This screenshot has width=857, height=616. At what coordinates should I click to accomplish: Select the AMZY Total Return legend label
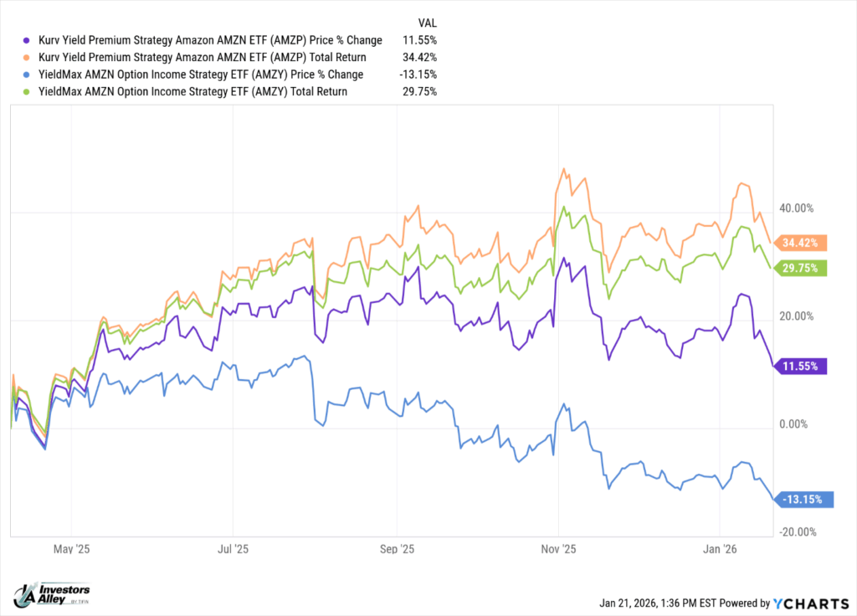[191, 91]
